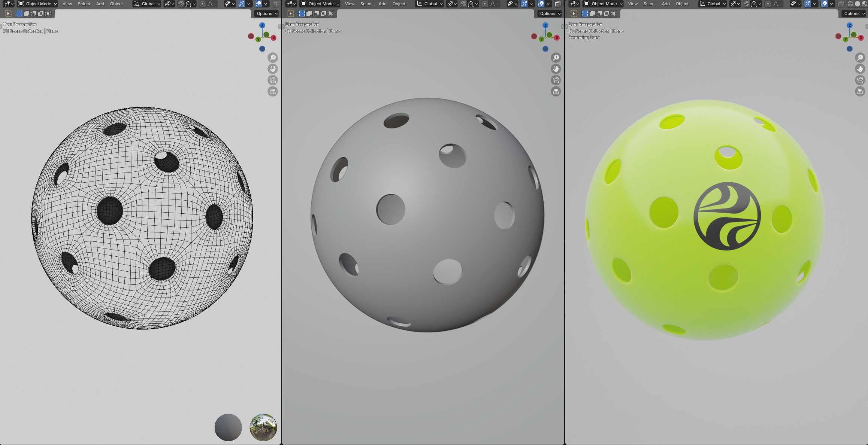Toggle snapping magnet in solid viewport
Viewport: 868px width, 445px height.
coord(463,4)
